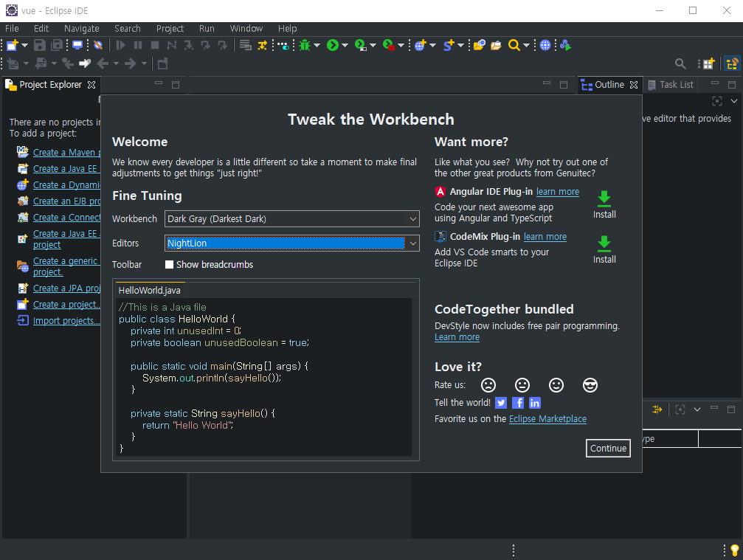Screen dimensions: 743x560
Task: Click the Continue button
Action: (x=608, y=448)
